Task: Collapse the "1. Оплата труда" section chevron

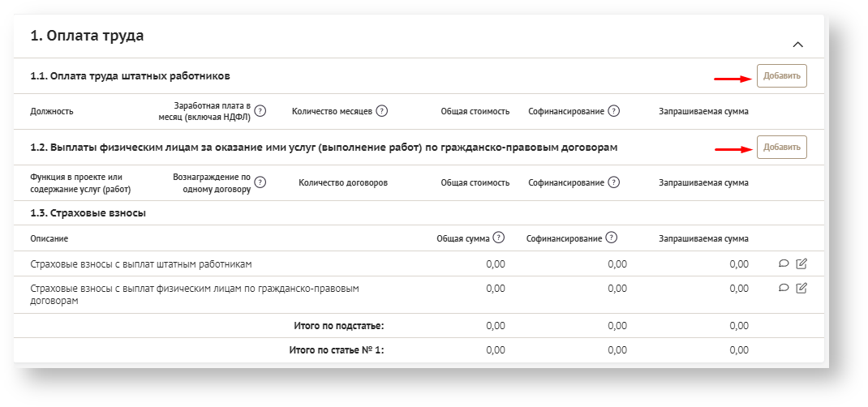Action: pos(797,45)
